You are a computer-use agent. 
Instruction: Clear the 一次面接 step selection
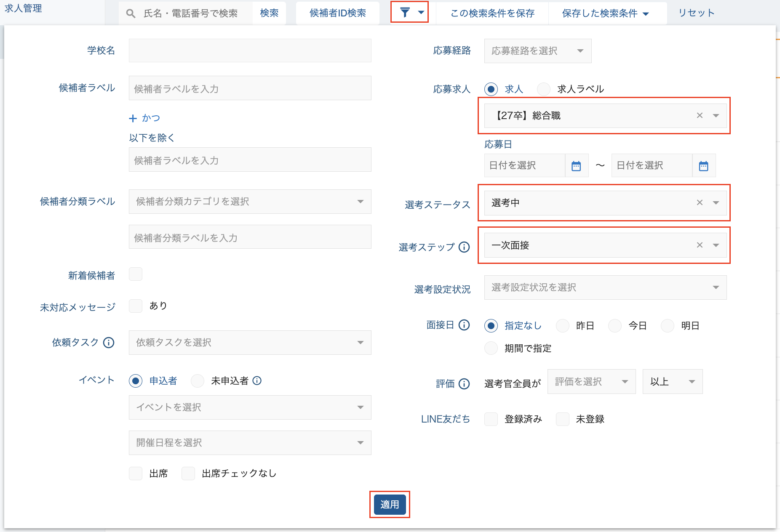(x=700, y=245)
